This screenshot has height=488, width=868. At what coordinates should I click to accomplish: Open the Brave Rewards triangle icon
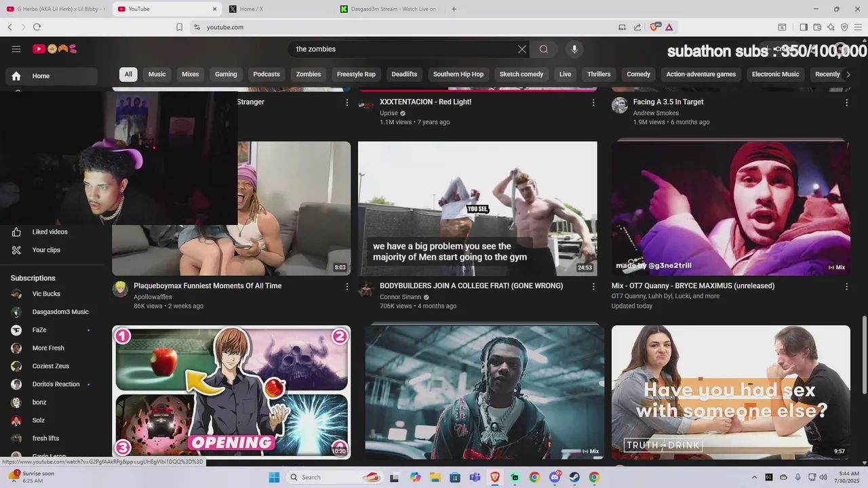669,27
